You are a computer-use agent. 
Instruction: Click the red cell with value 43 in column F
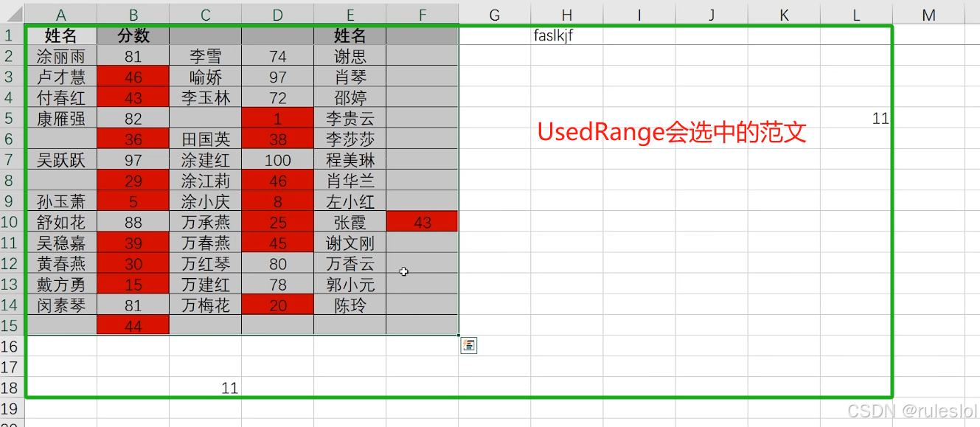click(423, 222)
